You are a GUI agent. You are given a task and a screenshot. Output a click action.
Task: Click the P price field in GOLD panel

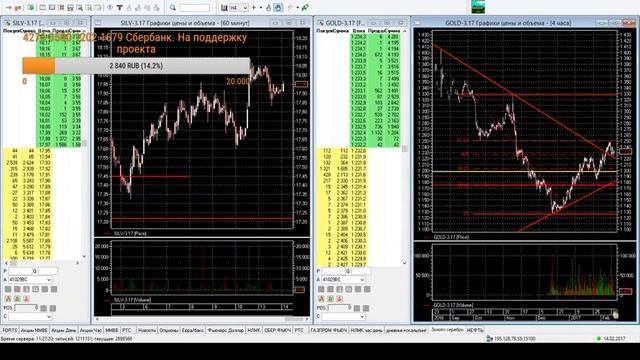(x=333, y=271)
